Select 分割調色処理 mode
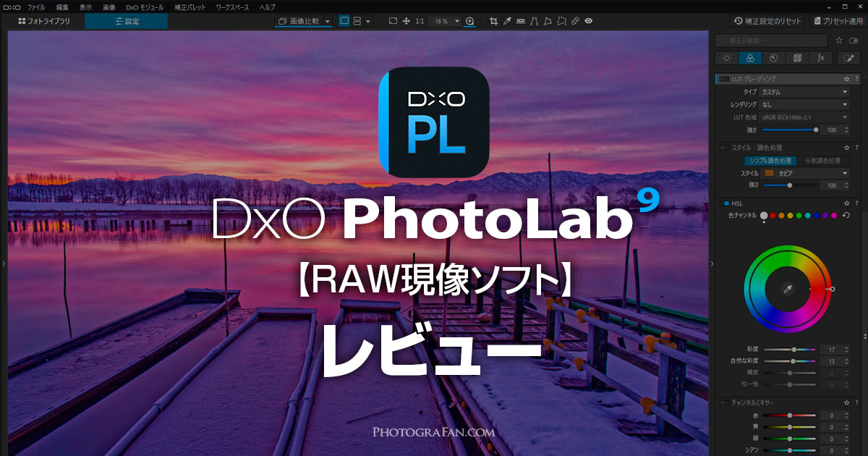Viewport: 868px width, 456px height. click(822, 161)
